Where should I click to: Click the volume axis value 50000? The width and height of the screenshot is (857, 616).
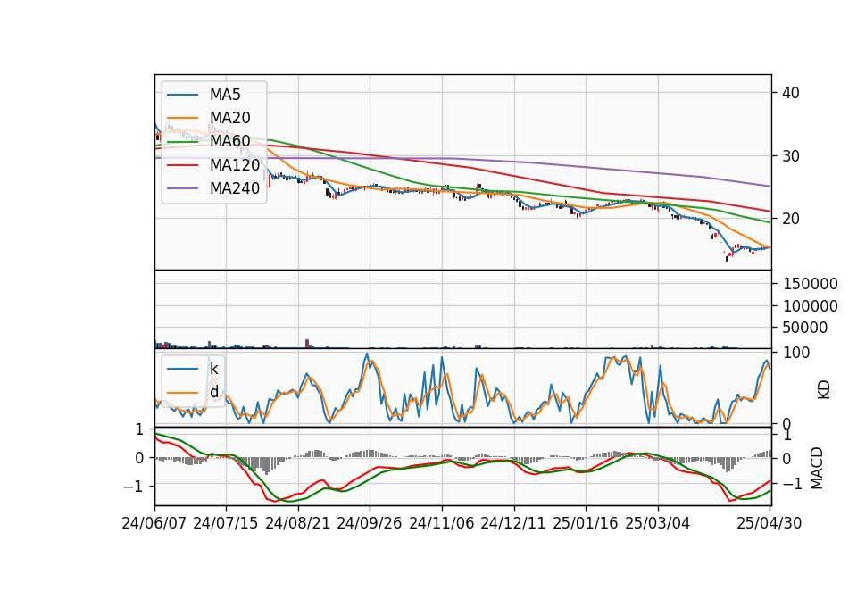tap(805, 328)
